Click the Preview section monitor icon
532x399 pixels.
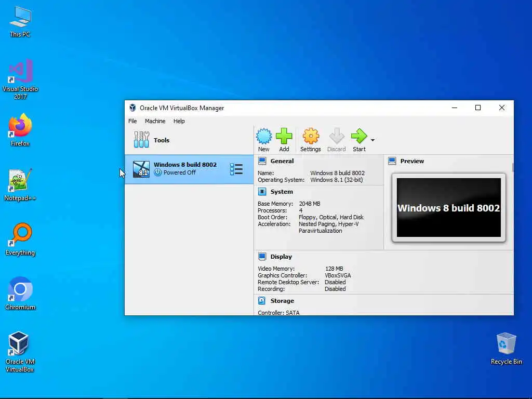[392, 161]
